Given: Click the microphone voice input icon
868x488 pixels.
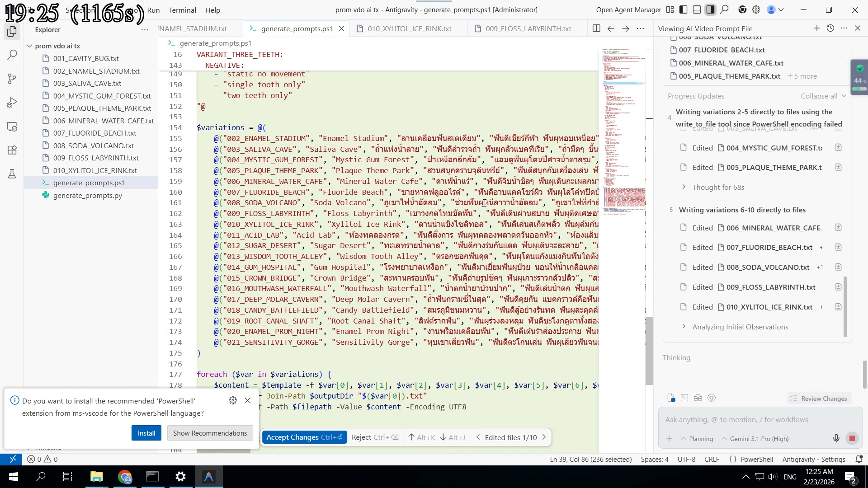Looking at the screenshot, I should pyautogui.click(x=836, y=438).
